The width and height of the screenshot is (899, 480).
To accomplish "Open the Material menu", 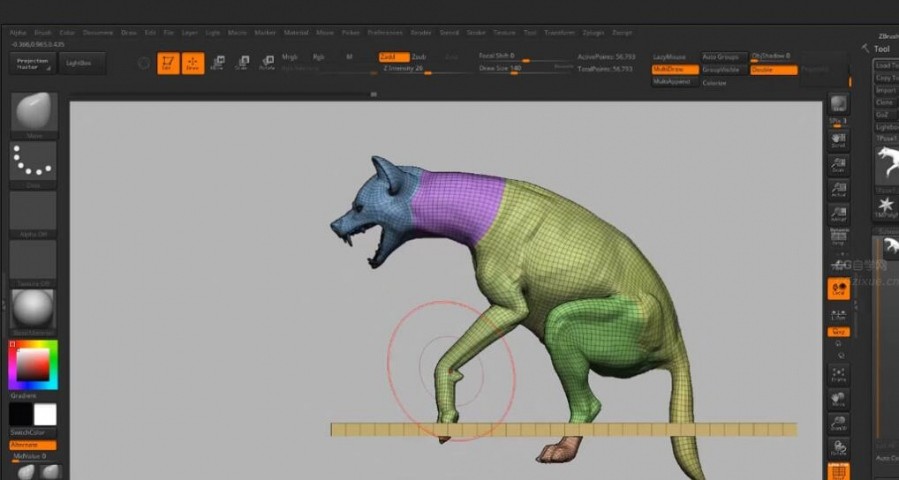I will [x=296, y=33].
